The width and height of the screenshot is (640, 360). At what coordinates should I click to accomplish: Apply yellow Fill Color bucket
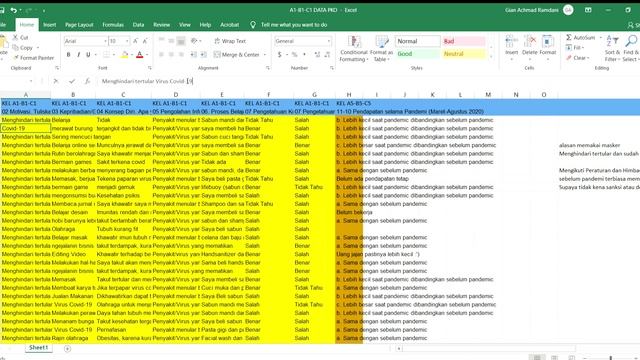coord(124,54)
